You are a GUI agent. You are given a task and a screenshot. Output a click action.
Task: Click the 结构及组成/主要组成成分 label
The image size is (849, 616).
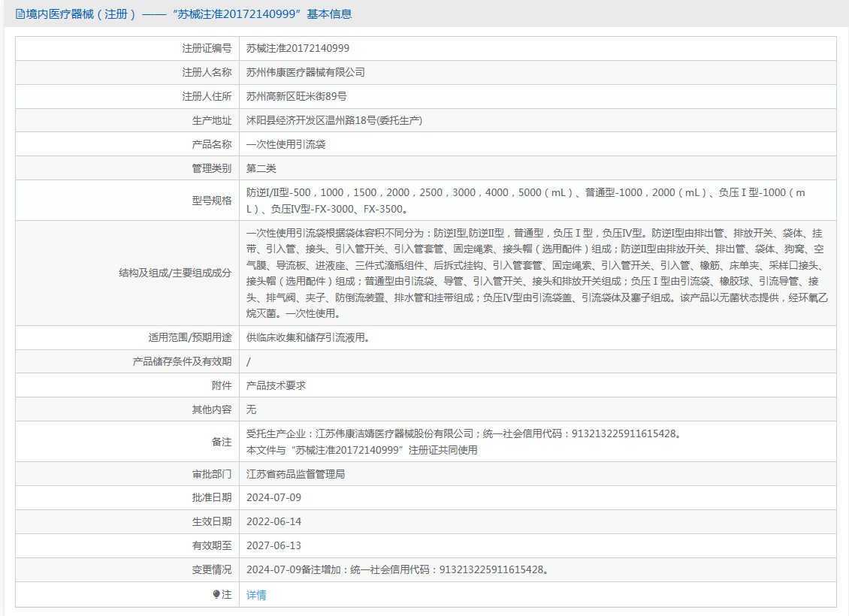coord(175,273)
